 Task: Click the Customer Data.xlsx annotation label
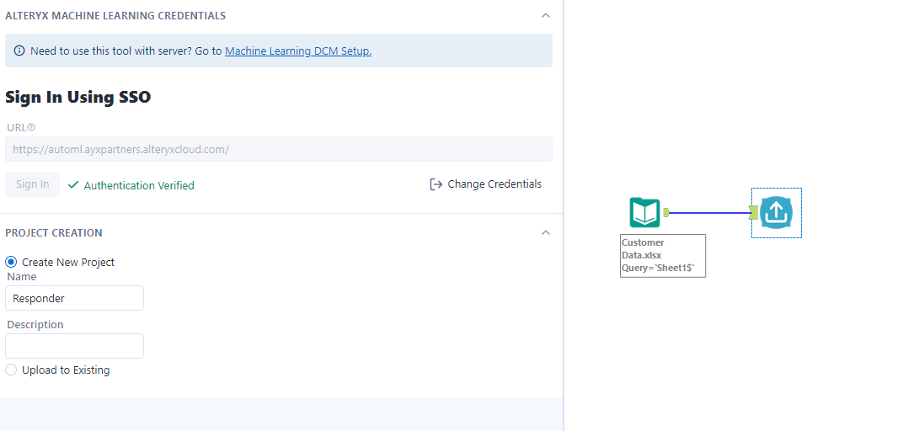(663, 256)
